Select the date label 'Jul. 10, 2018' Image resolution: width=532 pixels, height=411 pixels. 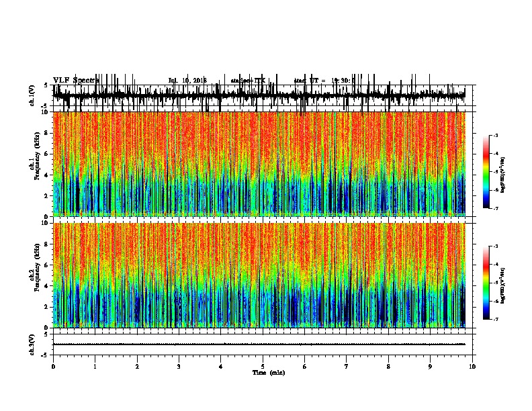(x=187, y=81)
